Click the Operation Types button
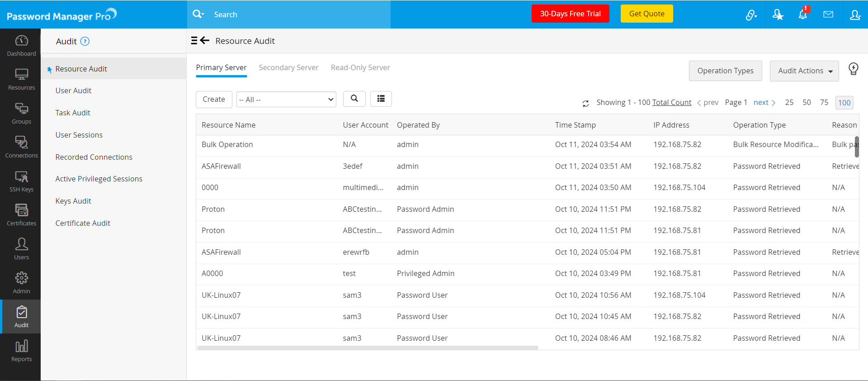This screenshot has width=868, height=381. pos(725,71)
